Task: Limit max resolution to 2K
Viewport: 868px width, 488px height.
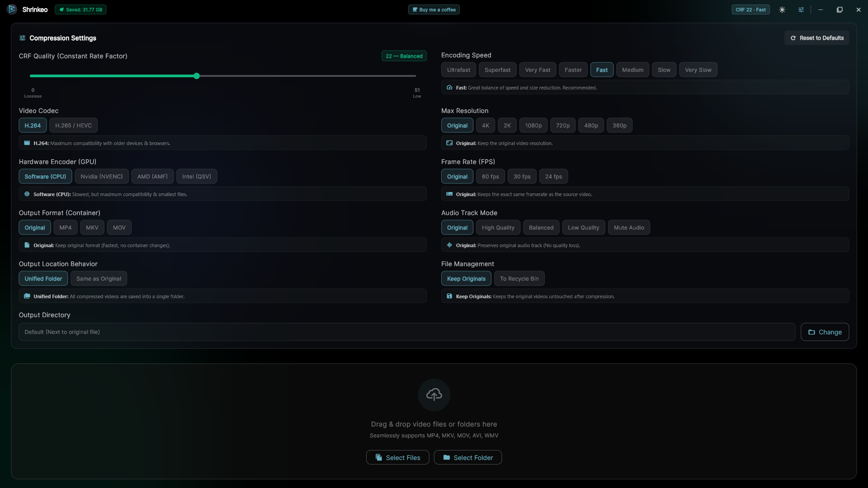Action: 507,125
